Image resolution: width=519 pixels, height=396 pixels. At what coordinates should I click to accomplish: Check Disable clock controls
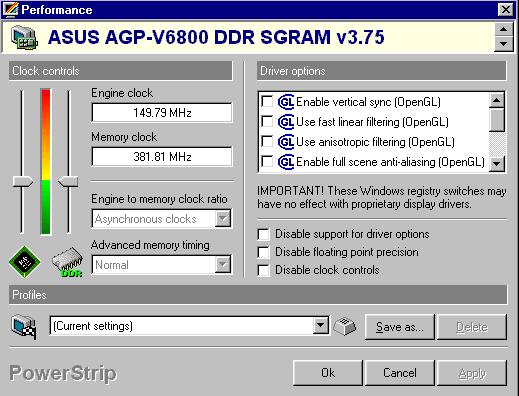(x=263, y=270)
